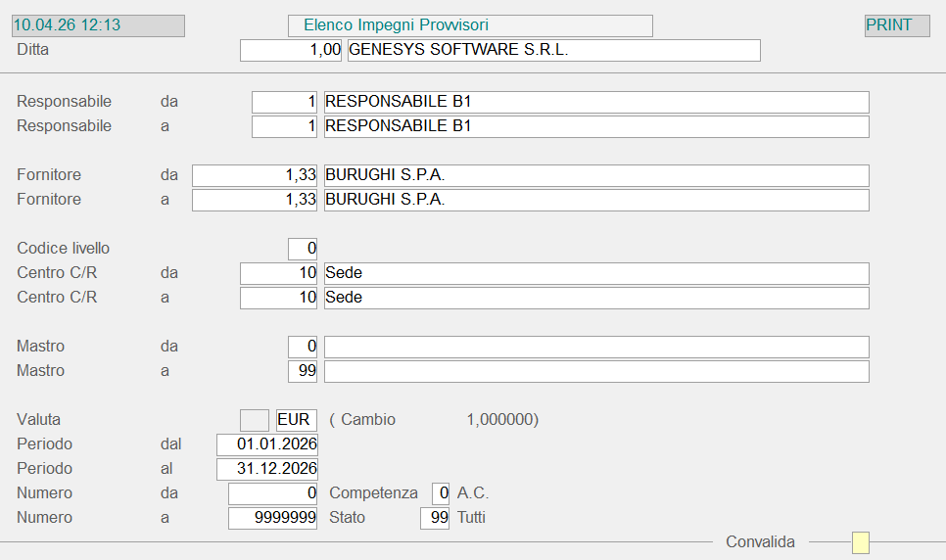Click the PRINT button

[896, 25]
